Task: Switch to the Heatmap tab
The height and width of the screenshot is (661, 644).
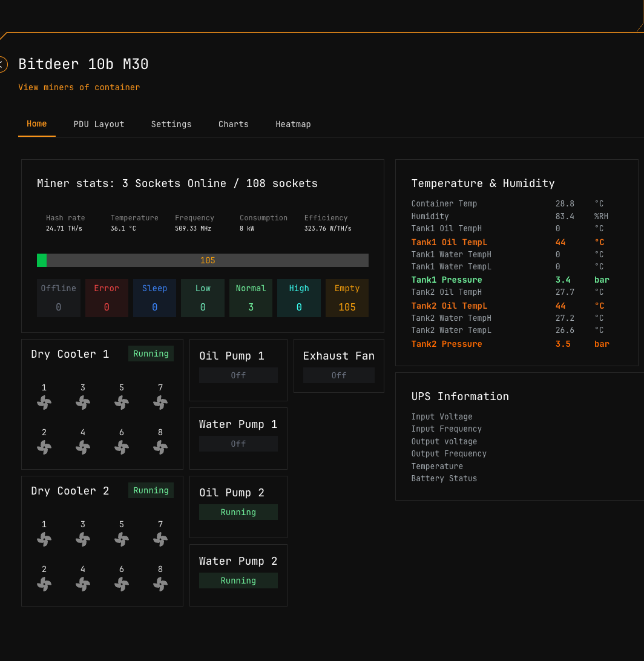Action: coord(293,124)
